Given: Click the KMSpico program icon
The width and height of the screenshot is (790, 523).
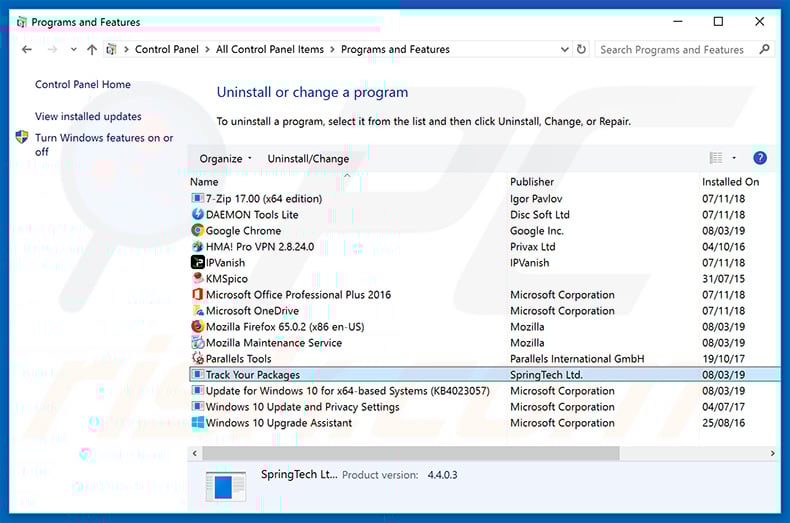Looking at the screenshot, I should [198, 279].
